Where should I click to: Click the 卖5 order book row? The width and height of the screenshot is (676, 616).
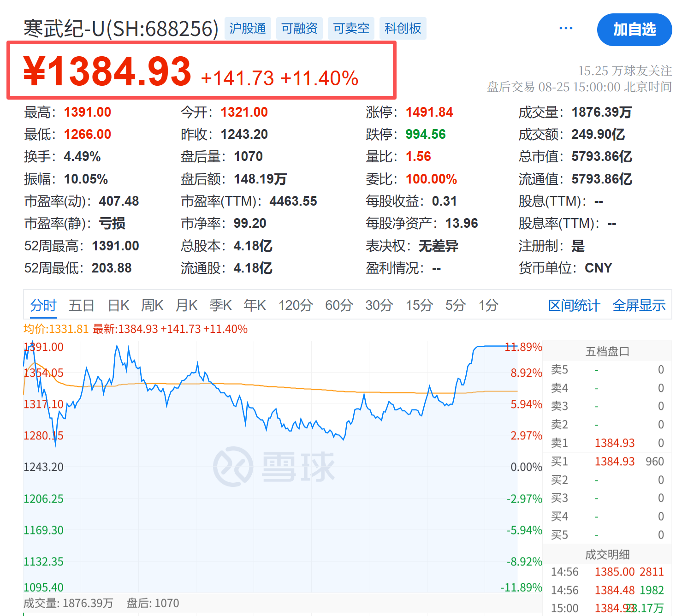(x=607, y=370)
